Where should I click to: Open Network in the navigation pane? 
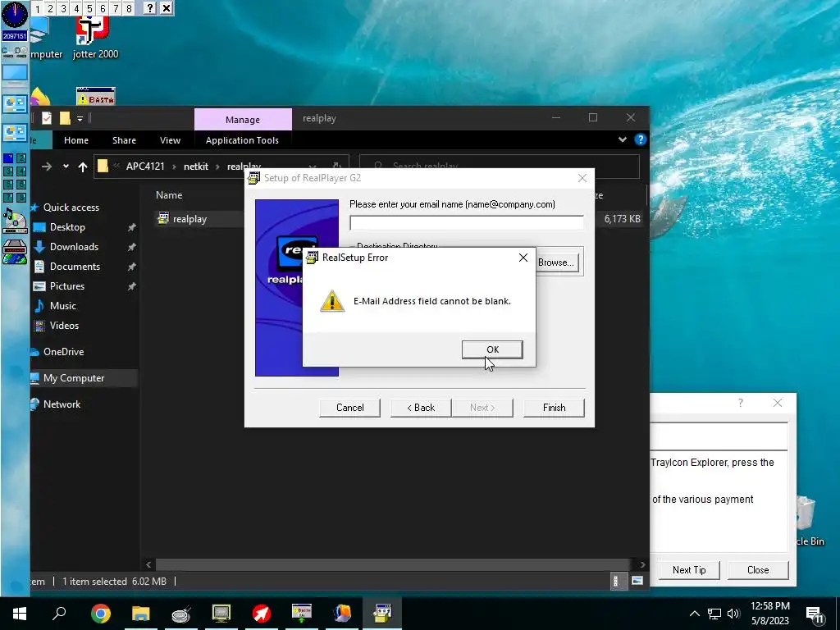(62, 404)
